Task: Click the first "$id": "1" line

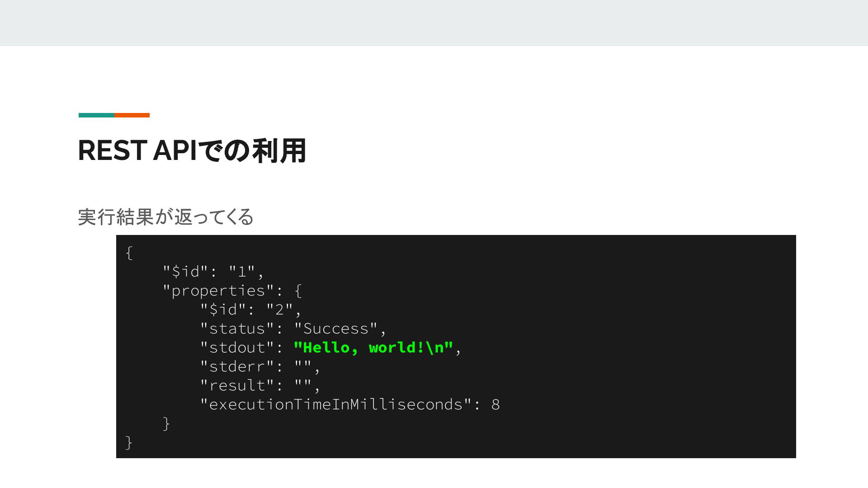Action: 213,272
